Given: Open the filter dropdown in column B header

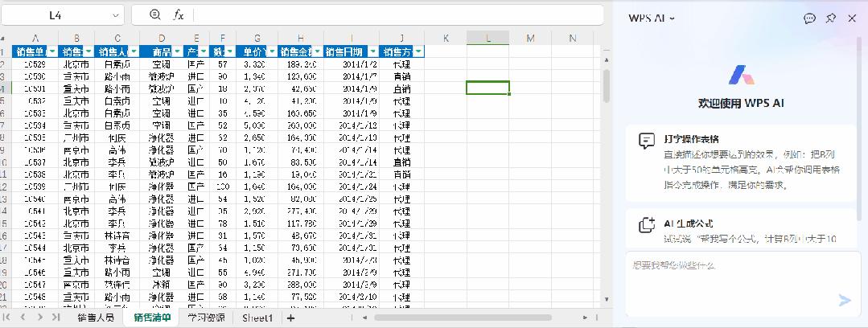Looking at the screenshot, I should click(x=89, y=52).
